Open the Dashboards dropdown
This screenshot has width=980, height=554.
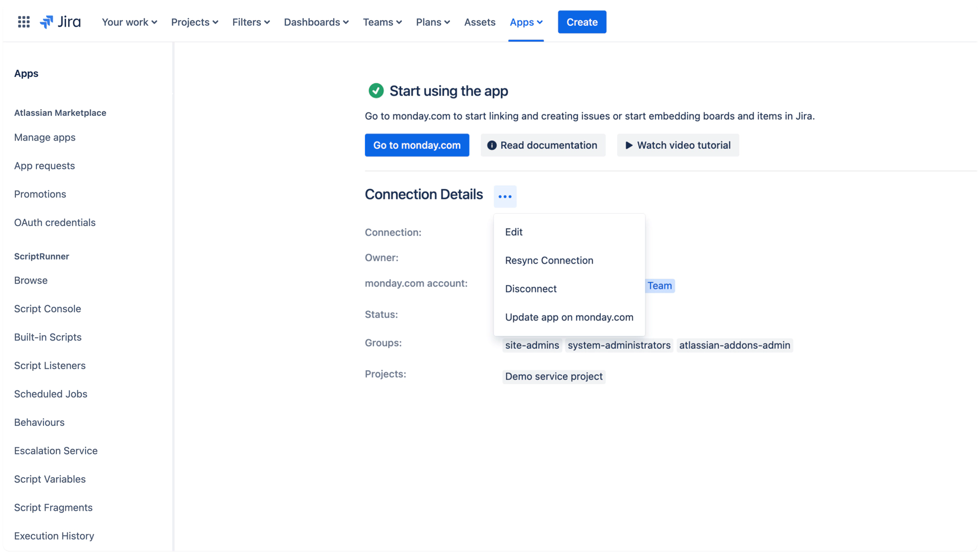click(x=316, y=22)
